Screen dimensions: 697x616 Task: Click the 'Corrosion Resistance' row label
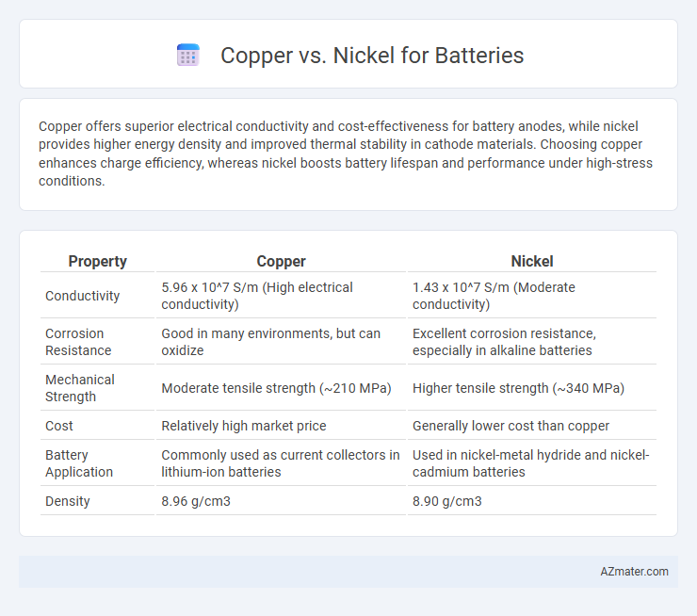click(x=78, y=342)
